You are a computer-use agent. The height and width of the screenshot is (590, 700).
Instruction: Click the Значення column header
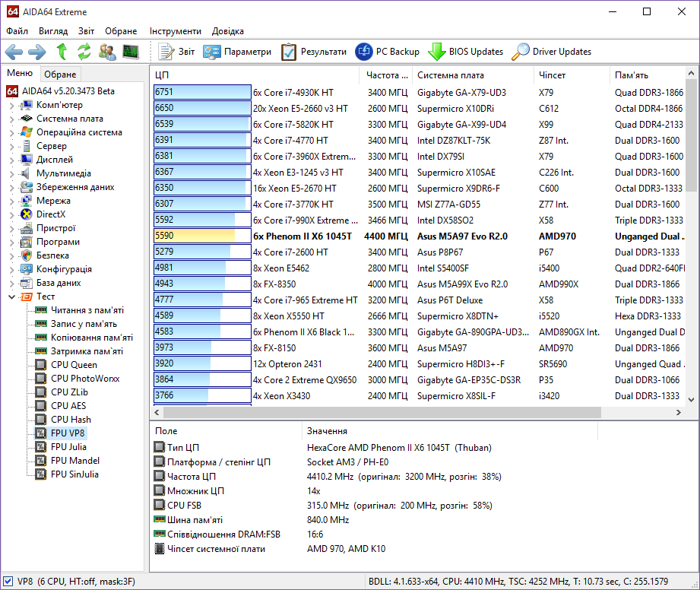450,431
